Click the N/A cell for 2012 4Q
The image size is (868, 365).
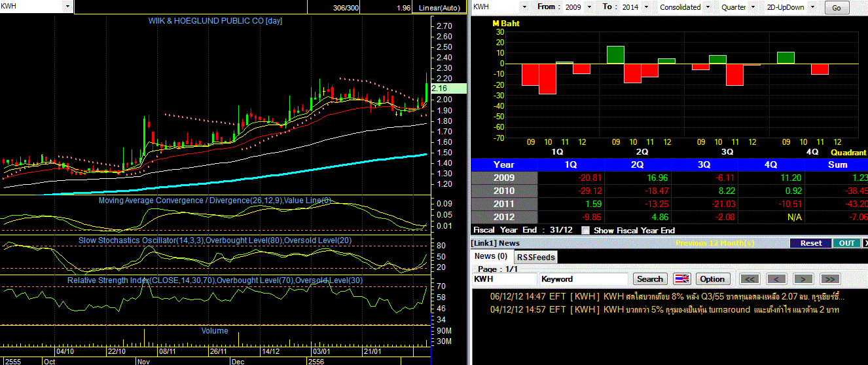coord(771,217)
